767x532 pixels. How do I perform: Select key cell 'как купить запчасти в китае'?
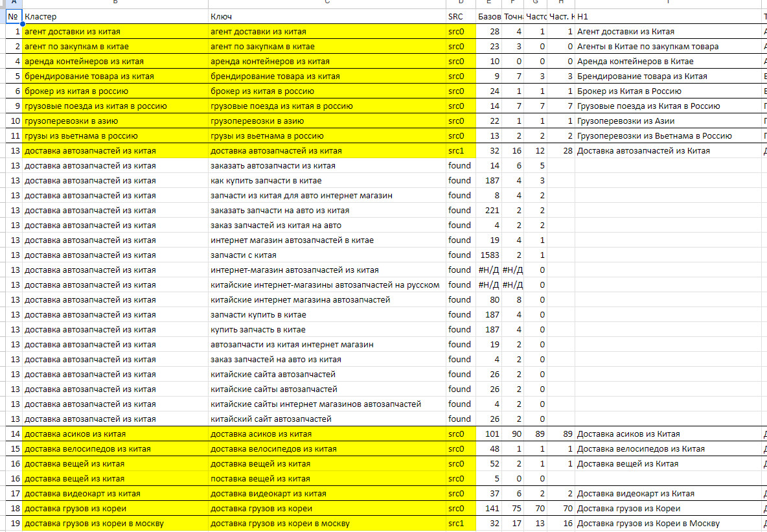point(326,181)
